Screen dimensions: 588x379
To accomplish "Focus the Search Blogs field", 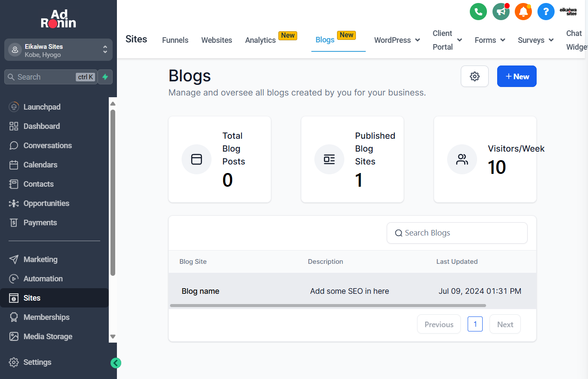I will 457,233.
